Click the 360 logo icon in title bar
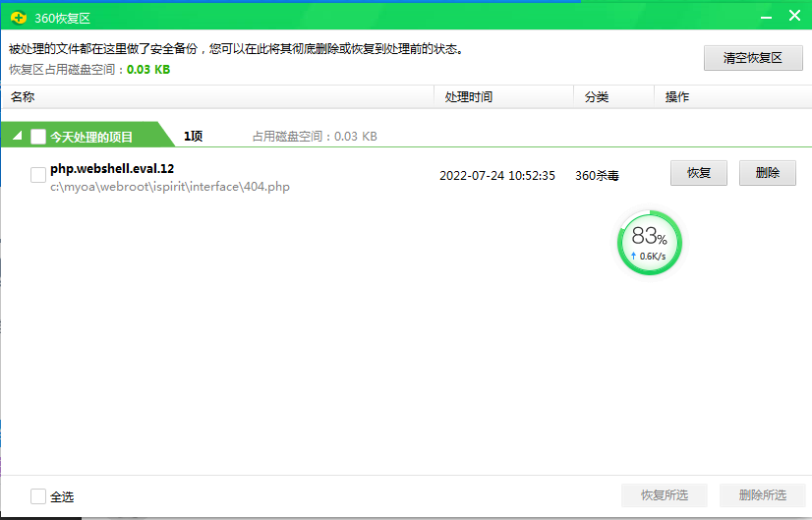The height and width of the screenshot is (520, 812). point(19,18)
